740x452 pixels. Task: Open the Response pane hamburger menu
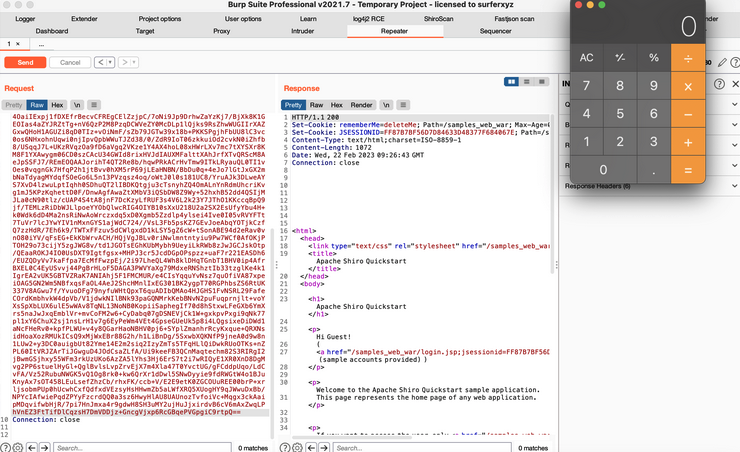(x=403, y=105)
